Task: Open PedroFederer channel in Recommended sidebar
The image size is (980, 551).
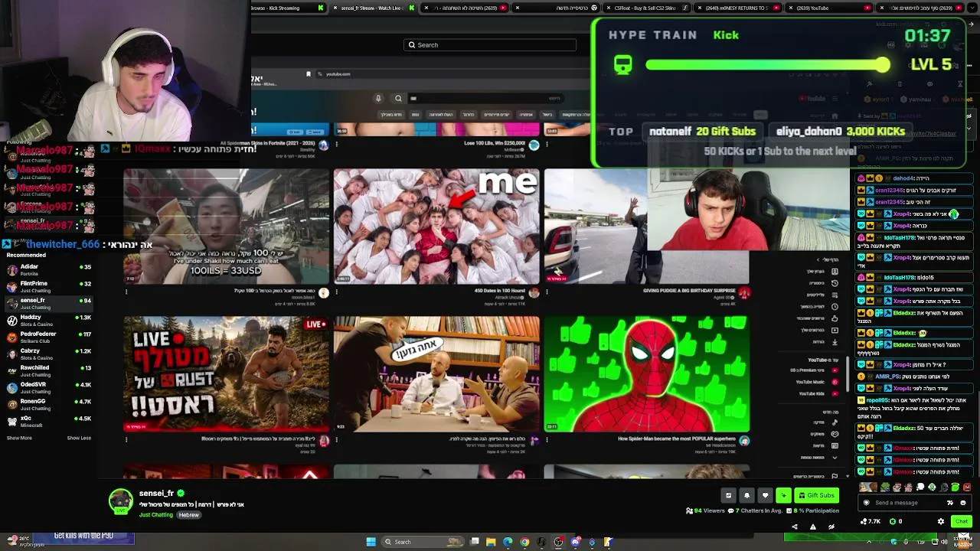Action: 49,337
